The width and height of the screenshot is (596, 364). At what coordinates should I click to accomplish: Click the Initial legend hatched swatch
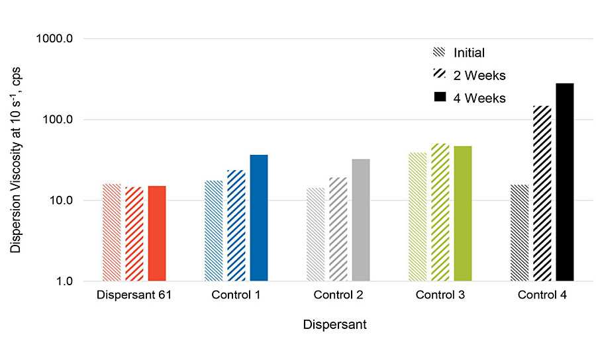(x=439, y=53)
